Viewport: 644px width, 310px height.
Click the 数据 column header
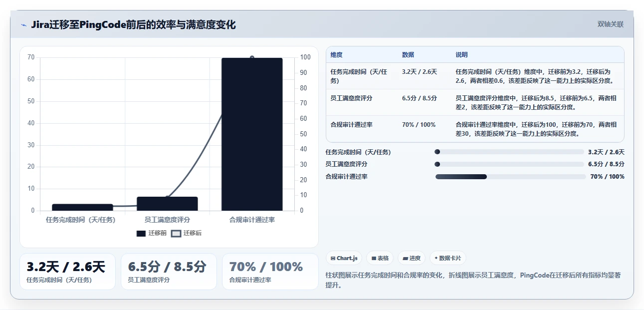408,55
